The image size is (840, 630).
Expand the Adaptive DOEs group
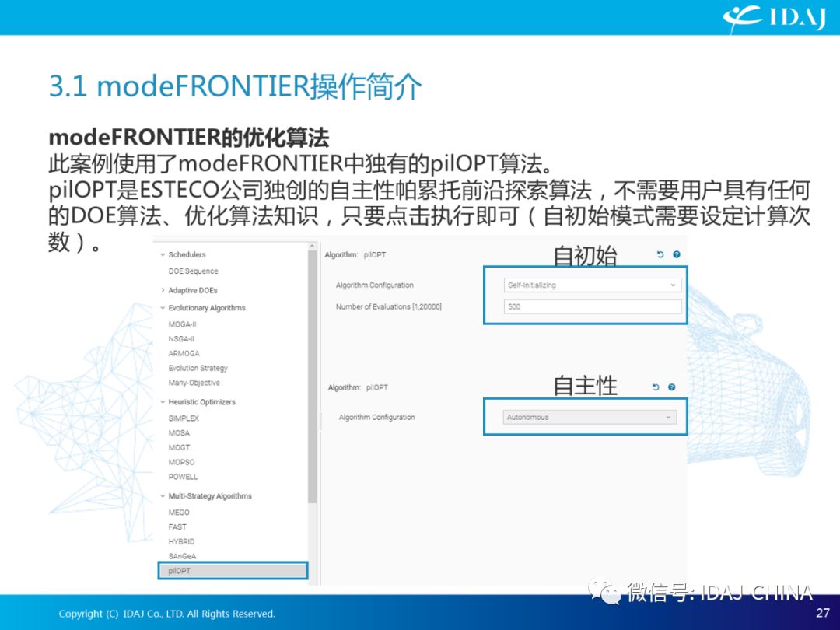tap(163, 290)
